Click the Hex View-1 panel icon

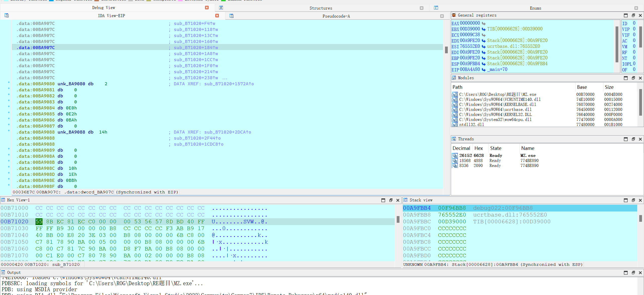pos(3,200)
